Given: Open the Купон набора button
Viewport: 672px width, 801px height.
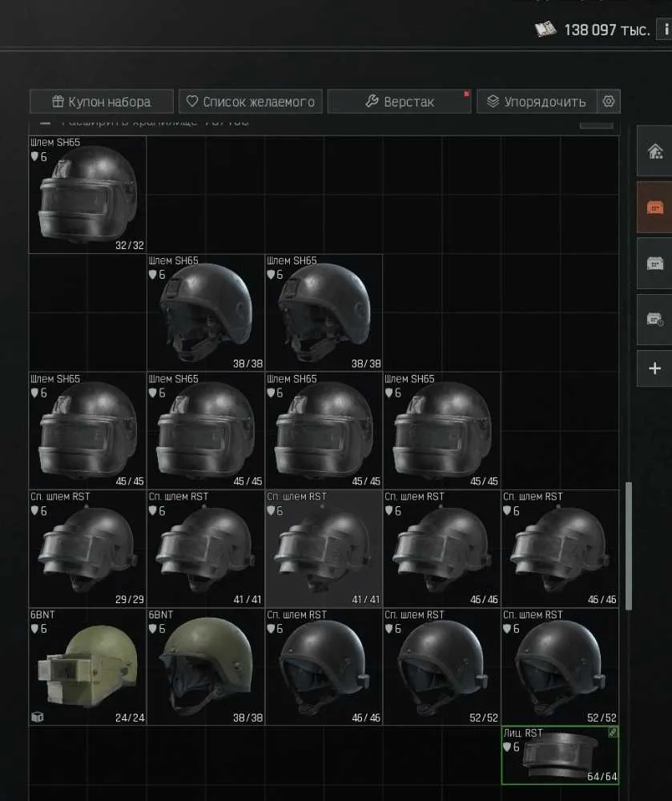Looking at the screenshot, I should click(102, 102).
